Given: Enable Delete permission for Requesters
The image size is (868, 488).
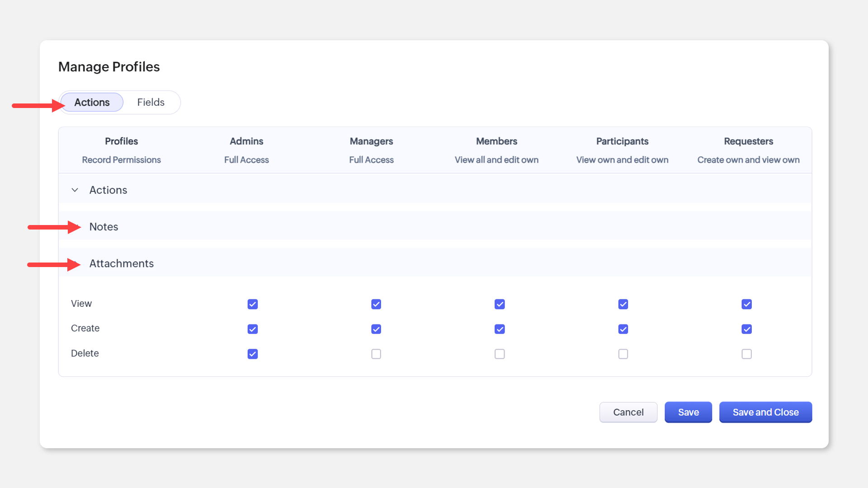Looking at the screenshot, I should 746,354.
